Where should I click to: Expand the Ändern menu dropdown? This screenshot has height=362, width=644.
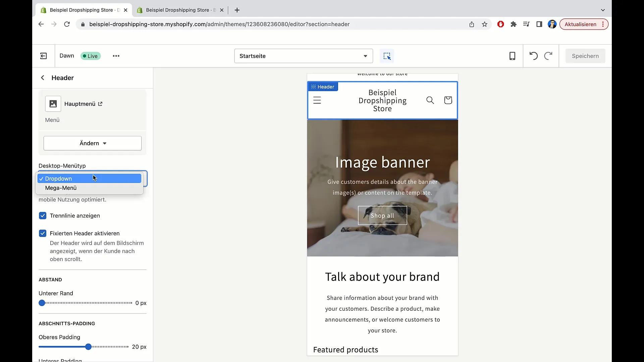[93, 143]
